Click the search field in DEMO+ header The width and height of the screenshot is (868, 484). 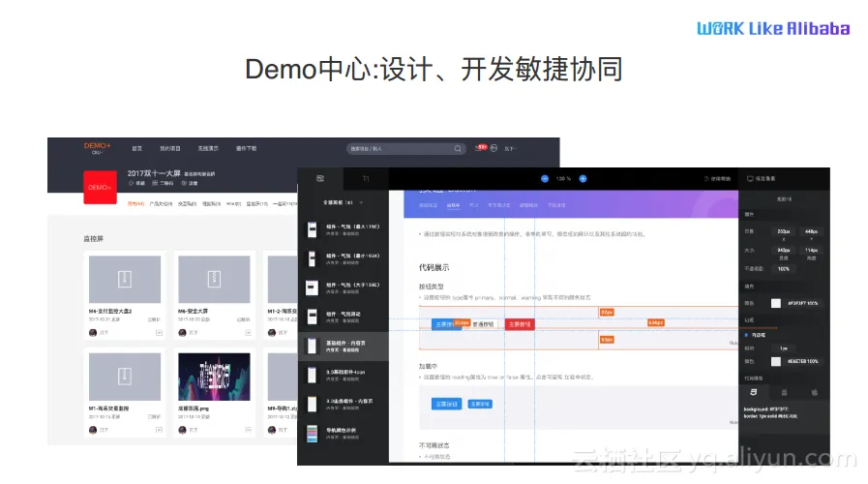pyautogui.click(x=405, y=148)
